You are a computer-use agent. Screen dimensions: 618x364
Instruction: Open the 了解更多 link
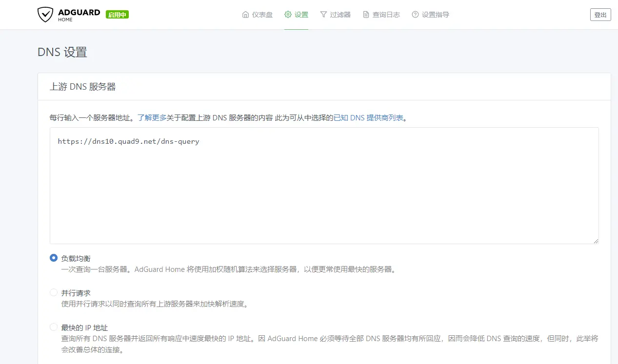point(152,117)
